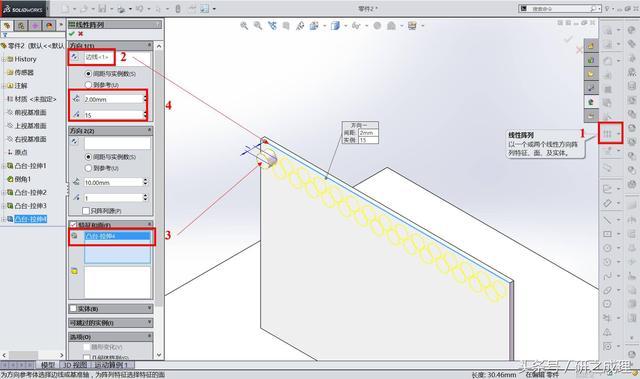
Task: Toggle the Bodies section checkbox
Action: [x=73, y=308]
